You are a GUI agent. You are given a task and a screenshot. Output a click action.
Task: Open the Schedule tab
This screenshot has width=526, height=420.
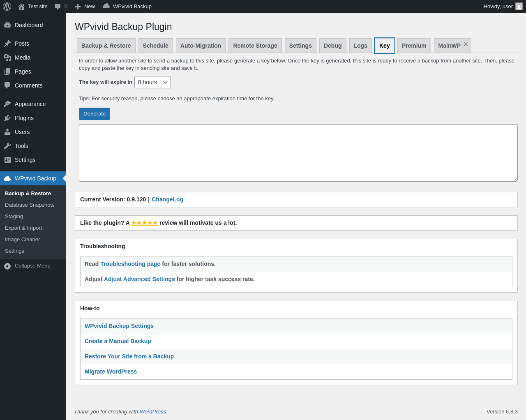tap(155, 46)
